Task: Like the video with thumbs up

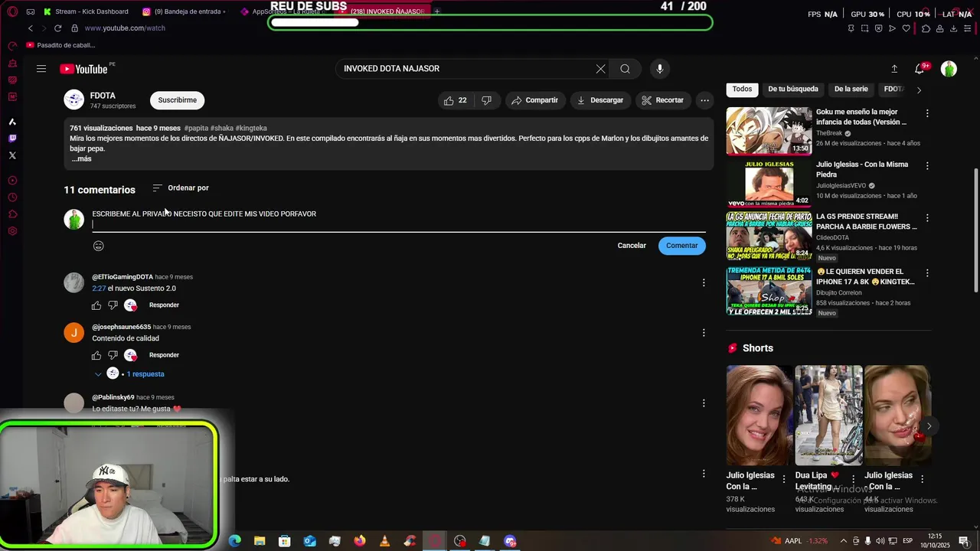Action: [x=456, y=100]
